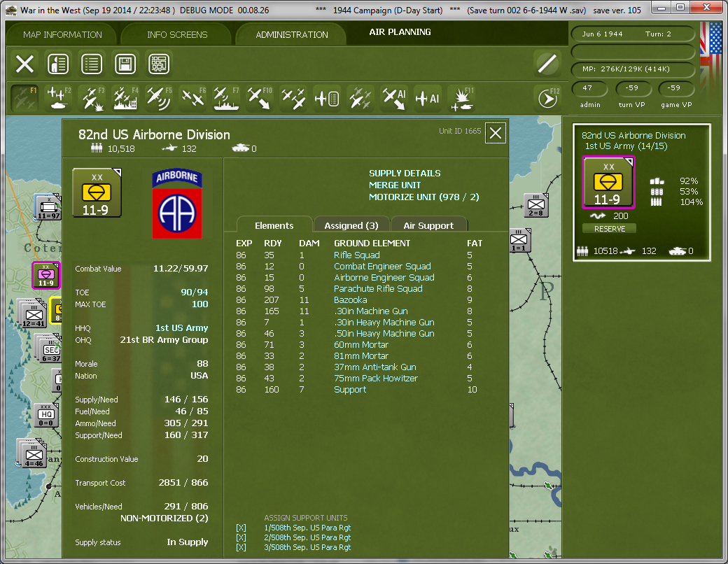The width and height of the screenshot is (728, 564).
Task: Open 1st US Army HHQ link
Action: tap(181, 327)
